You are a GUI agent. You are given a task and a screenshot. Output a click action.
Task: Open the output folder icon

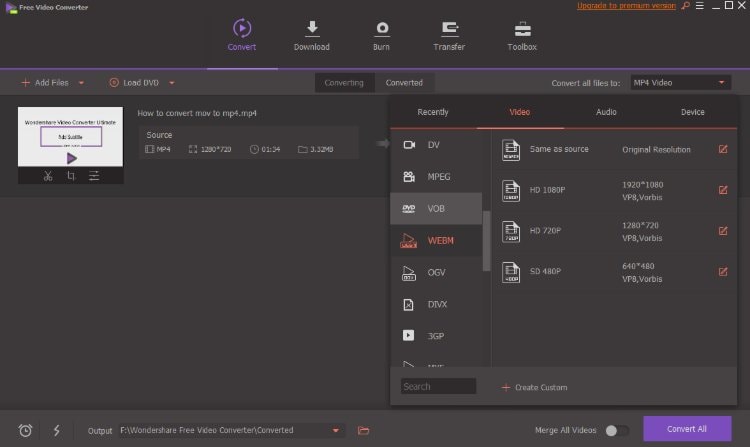pyautogui.click(x=364, y=430)
